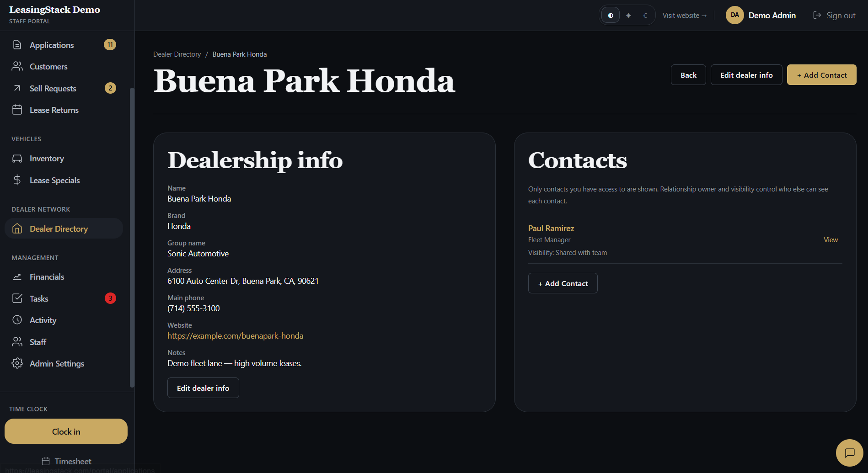
Task: Click the Financials chart icon
Action: [17, 277]
